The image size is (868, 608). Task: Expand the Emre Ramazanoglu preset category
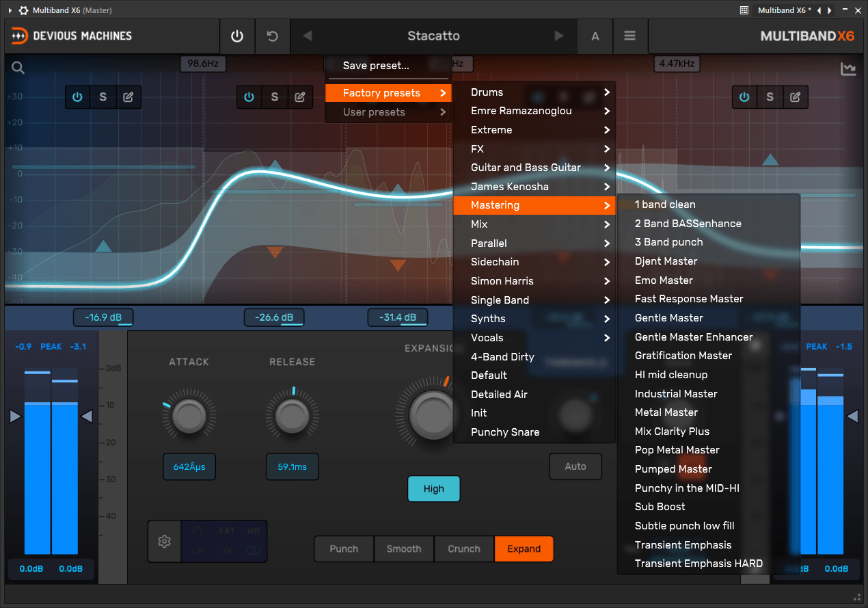click(x=534, y=111)
